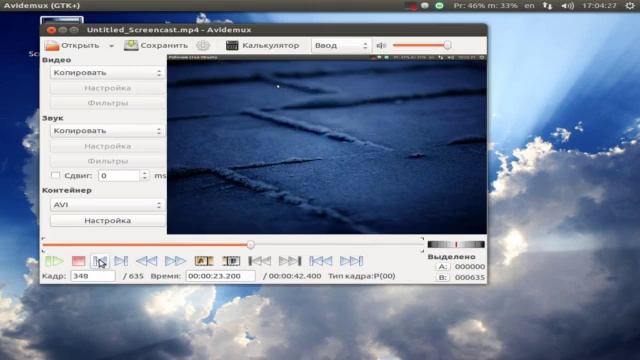Viewport: 640px width, 360px height.
Task: Click Настройка button under Звук
Action: (x=107, y=146)
